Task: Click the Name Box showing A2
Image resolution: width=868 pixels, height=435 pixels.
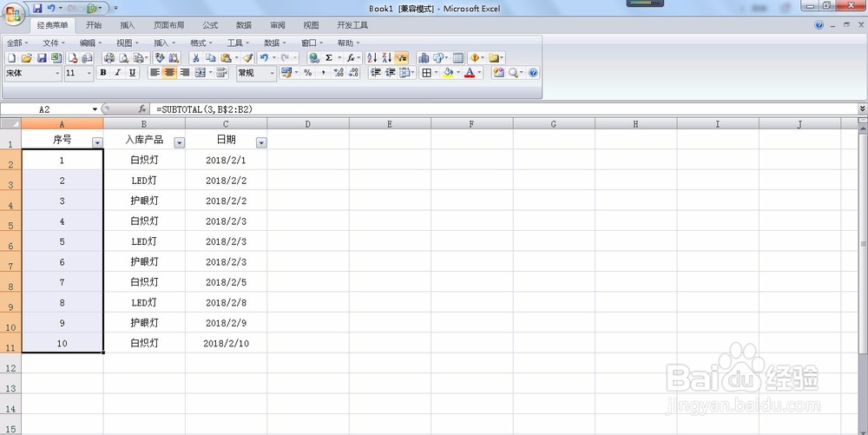Action: (44, 109)
